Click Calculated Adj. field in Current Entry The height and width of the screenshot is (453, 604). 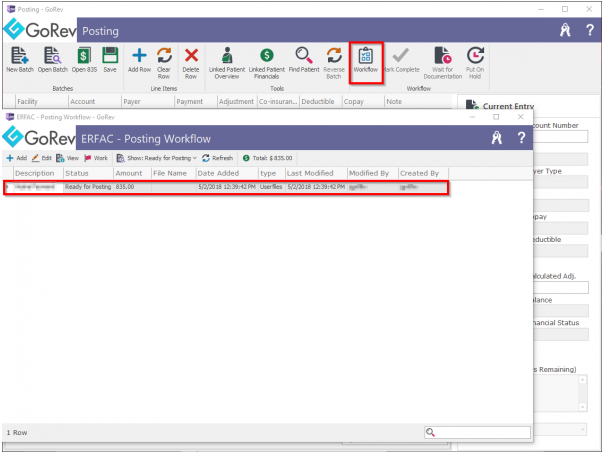(x=561, y=287)
